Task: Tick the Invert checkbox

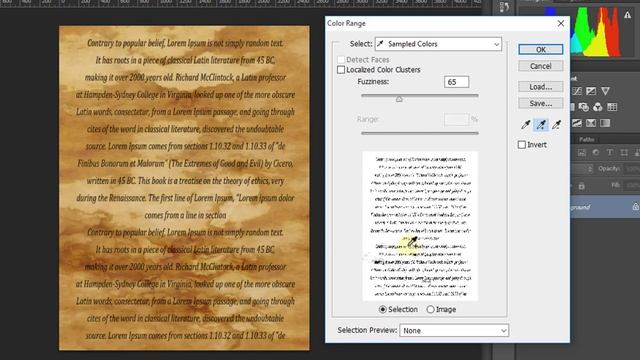Action: pyautogui.click(x=522, y=144)
